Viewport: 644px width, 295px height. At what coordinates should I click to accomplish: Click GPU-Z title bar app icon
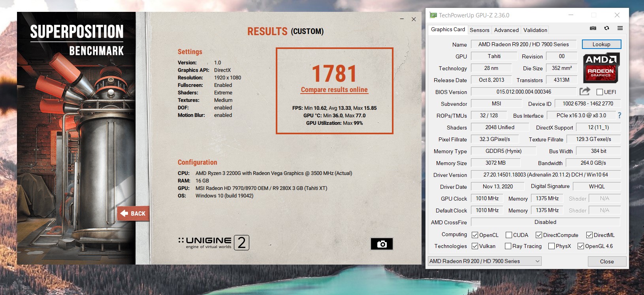[x=433, y=15]
